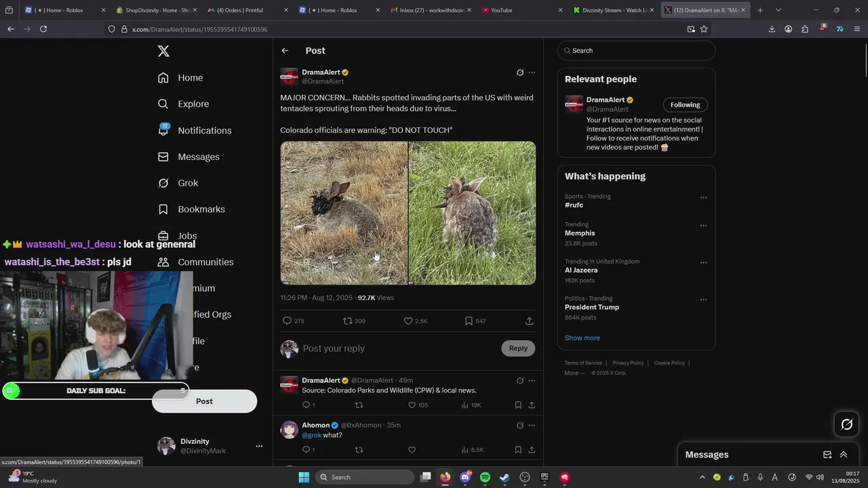The image size is (868, 488).
Task: Open Bookmarks from the sidebar
Action: 191,209
